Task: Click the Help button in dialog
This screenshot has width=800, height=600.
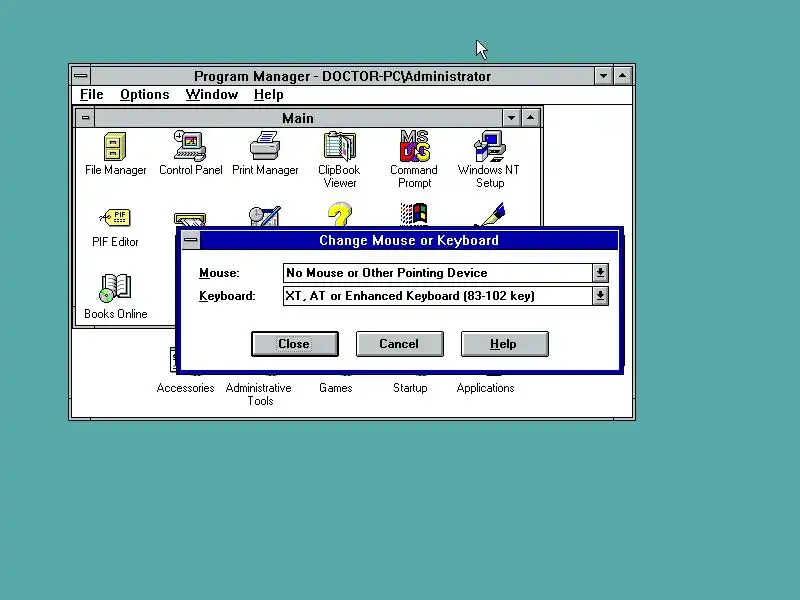Action: 505,344
